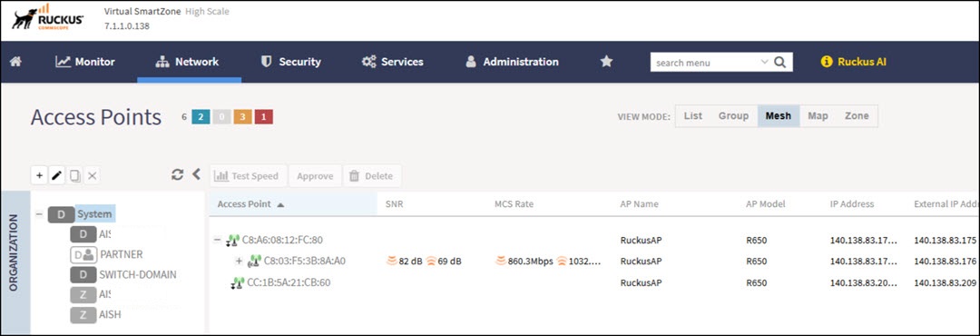Viewport: 980px width, 336px height.
Task: Click the plus create icon in tree toolbar
Action: (x=39, y=176)
